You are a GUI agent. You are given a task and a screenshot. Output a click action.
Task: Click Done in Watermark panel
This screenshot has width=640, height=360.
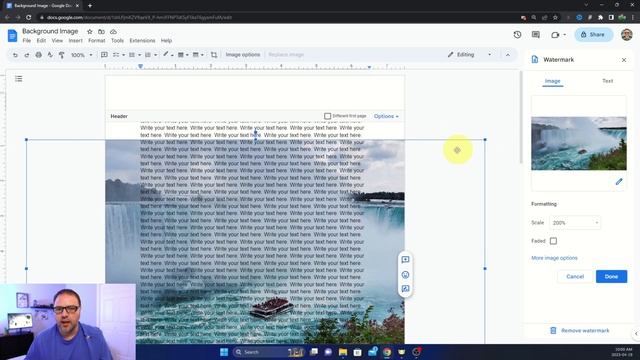coord(611,277)
